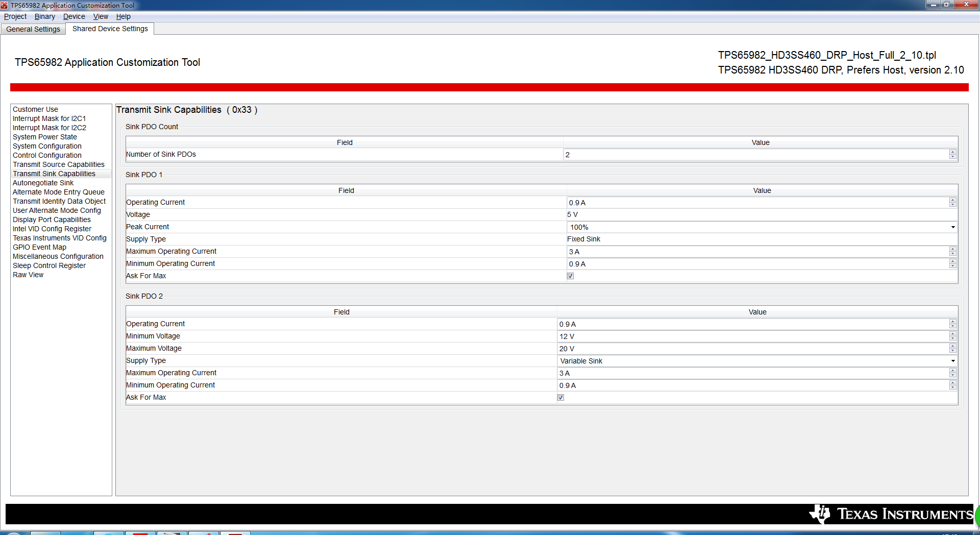Viewport: 980px width, 535px height.
Task: Adjust the Number of Sink PDOs spinner
Action: [953, 155]
